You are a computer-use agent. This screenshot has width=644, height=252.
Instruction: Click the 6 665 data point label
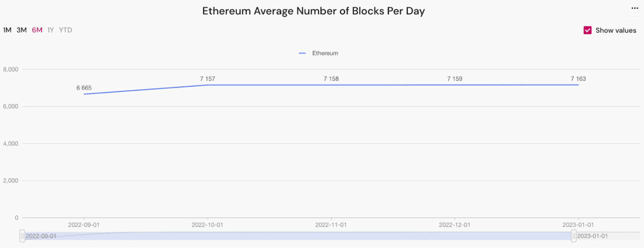coord(84,88)
